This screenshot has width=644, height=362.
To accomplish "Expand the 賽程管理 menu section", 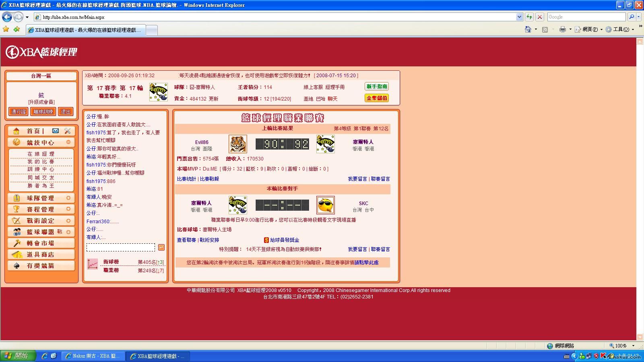I will [x=68, y=209].
